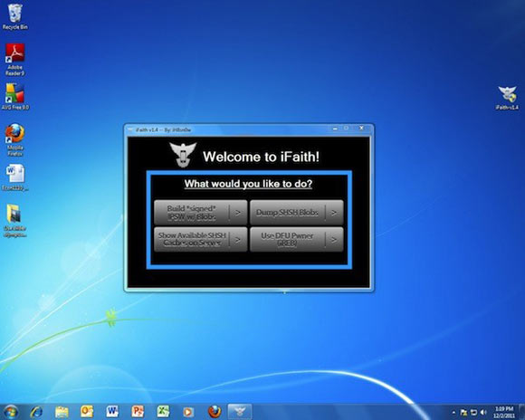Launch Excel from the taskbar
Viewport: 525px width, 420px height.
[164, 412]
